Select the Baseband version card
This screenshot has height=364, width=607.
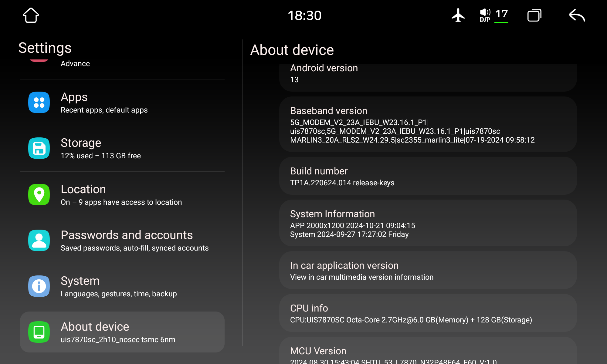[428, 124]
